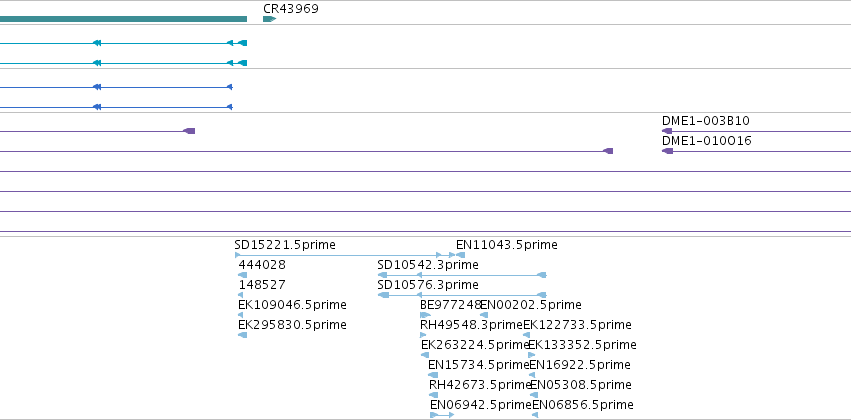Select the EN11043.5prime EST feature
This screenshot has width=851, height=420.
click(460, 255)
